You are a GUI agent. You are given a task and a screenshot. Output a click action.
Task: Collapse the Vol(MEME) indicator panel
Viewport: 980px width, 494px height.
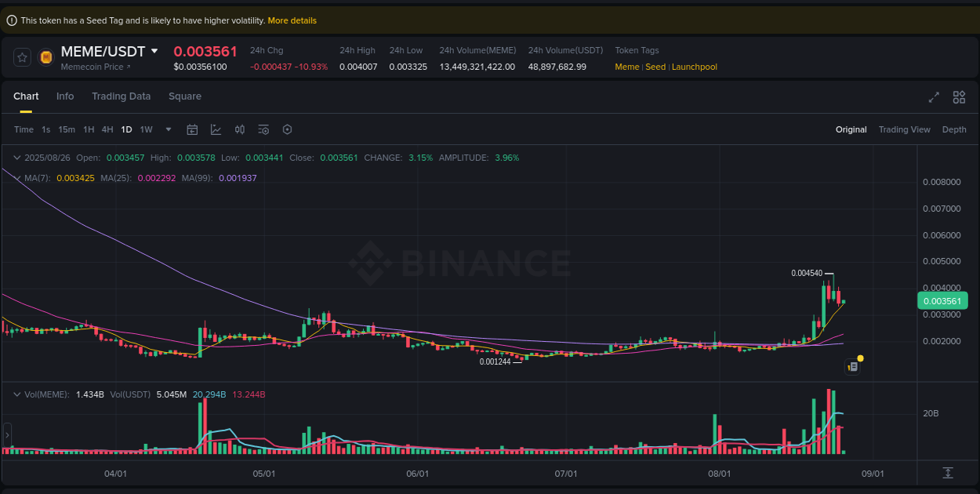[x=16, y=394]
